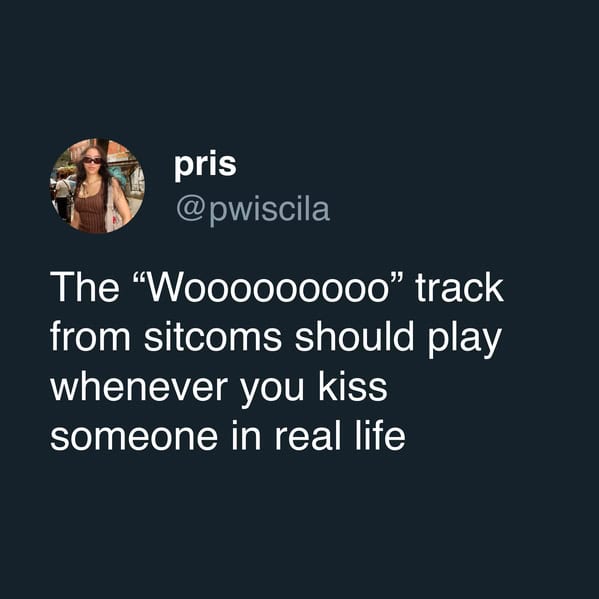Click the quoted word Woooooooo

pyautogui.click(x=267, y=288)
